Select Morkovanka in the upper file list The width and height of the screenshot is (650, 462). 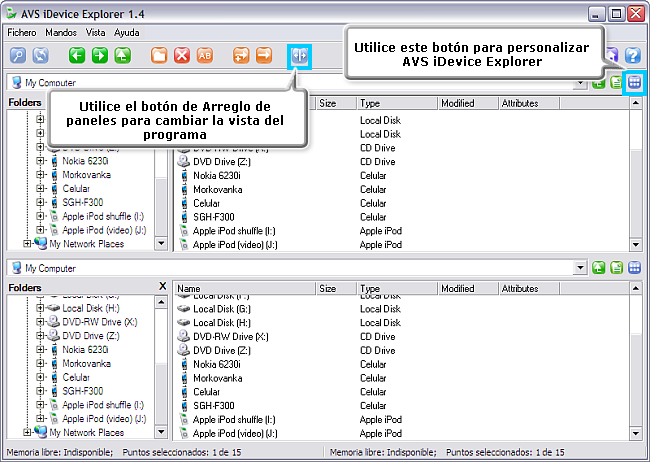(218, 190)
